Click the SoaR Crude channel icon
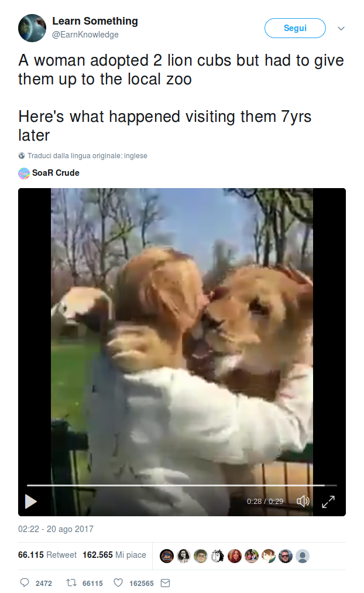The width and height of the screenshot is (364, 593). pyautogui.click(x=24, y=173)
